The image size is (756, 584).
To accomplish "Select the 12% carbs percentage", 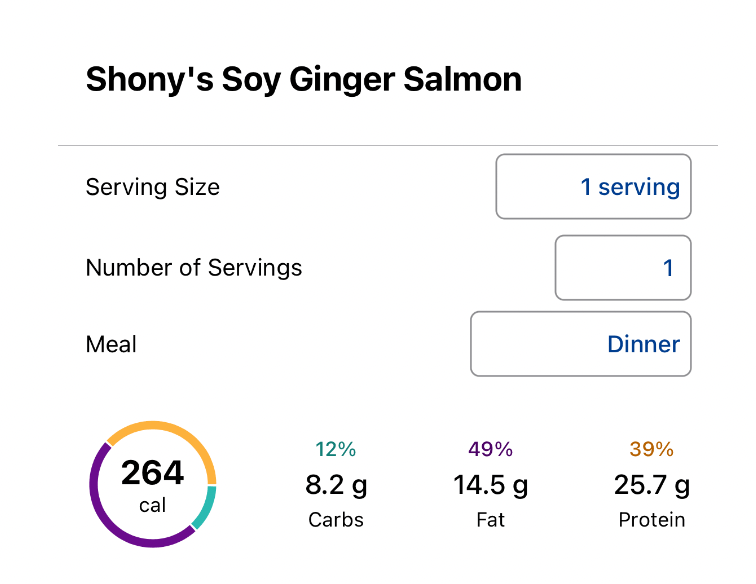I will point(335,450).
